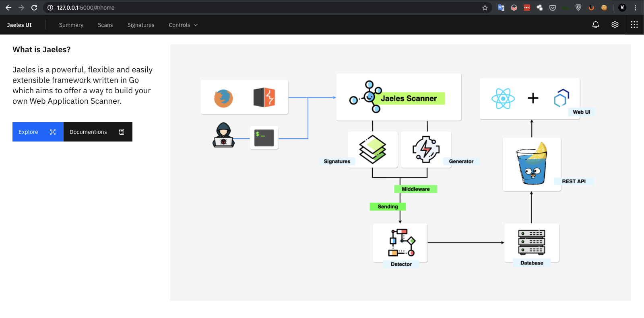Image resolution: width=644 pixels, height=318 pixels.
Task: Click the Firefox icon in the diagram
Action: coord(223,98)
